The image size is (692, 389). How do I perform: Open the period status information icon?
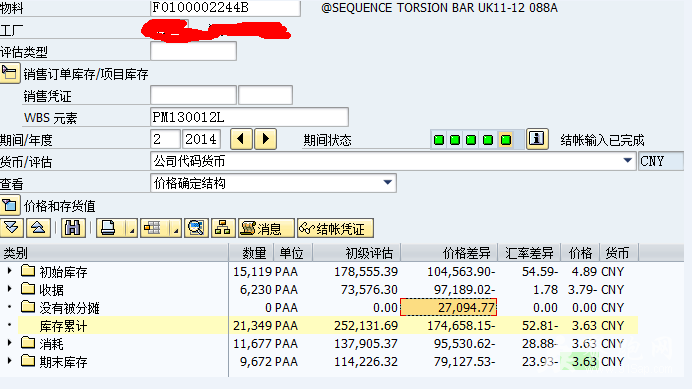(x=537, y=139)
